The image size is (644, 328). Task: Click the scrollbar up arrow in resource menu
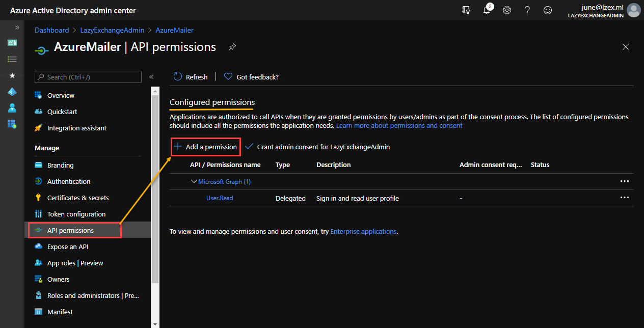tap(155, 90)
